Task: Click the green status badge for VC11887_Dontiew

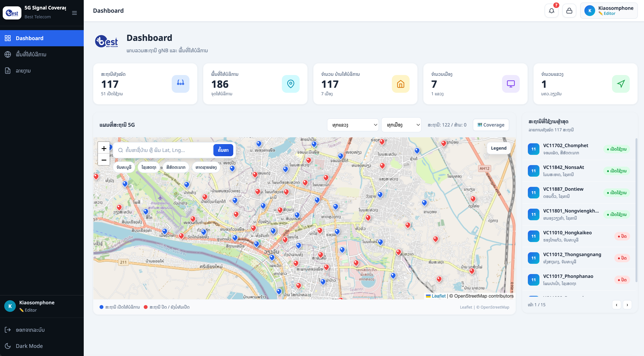Action: point(616,193)
